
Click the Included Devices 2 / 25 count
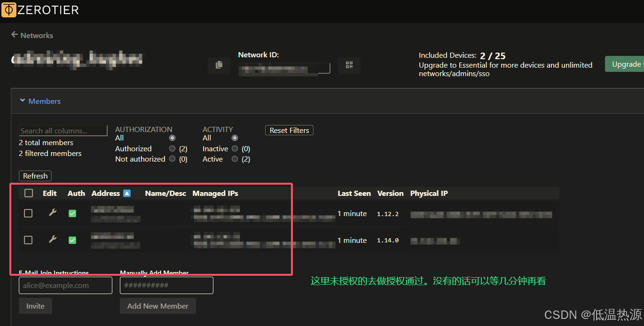pyautogui.click(x=493, y=56)
